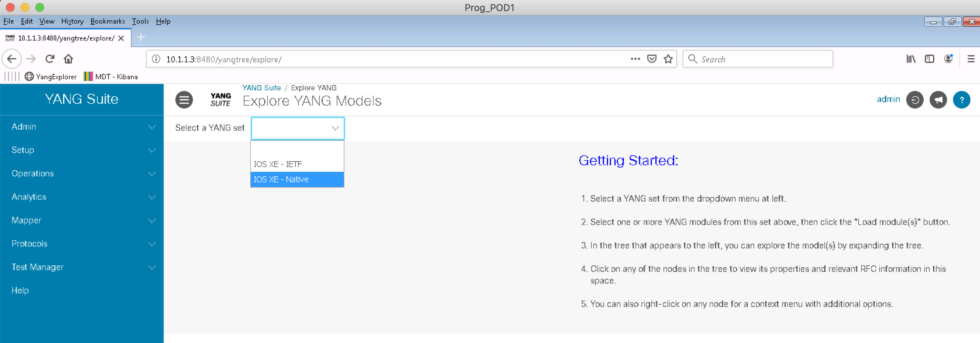Click the admin user link
This screenshot has height=343, width=980.
tap(888, 99)
